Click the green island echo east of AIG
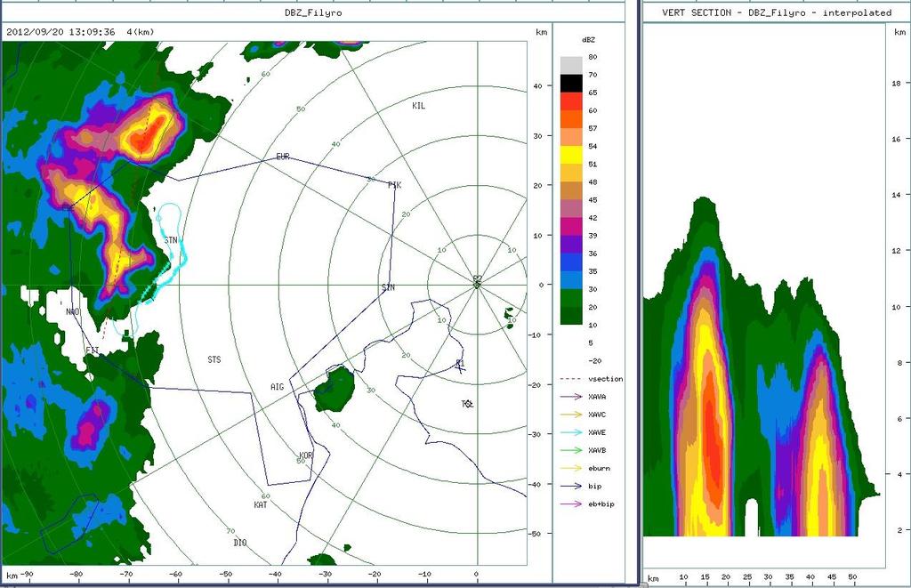Image resolution: width=911 pixels, height=588 pixels. 335,390
